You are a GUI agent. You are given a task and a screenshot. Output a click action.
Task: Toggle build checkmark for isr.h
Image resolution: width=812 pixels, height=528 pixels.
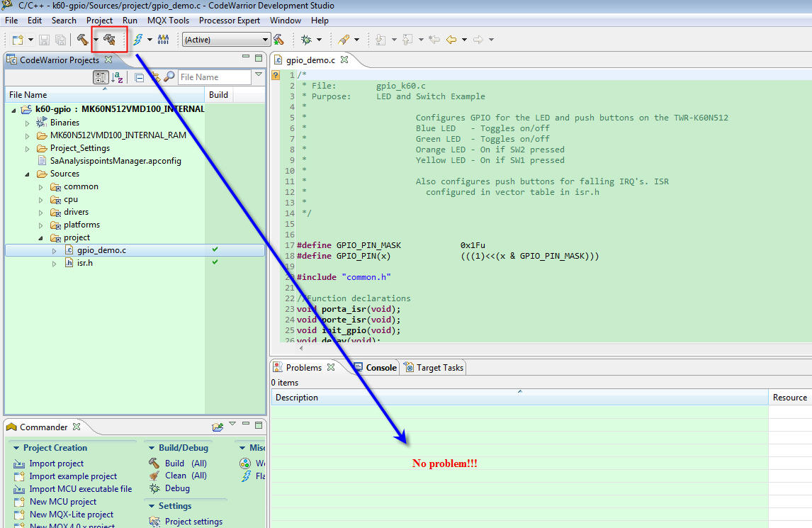(215, 262)
